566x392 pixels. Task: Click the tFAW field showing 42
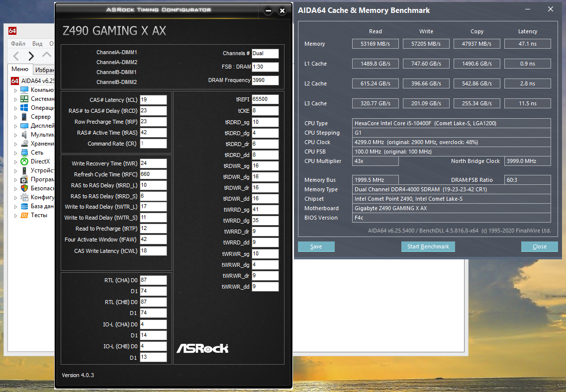(153, 239)
